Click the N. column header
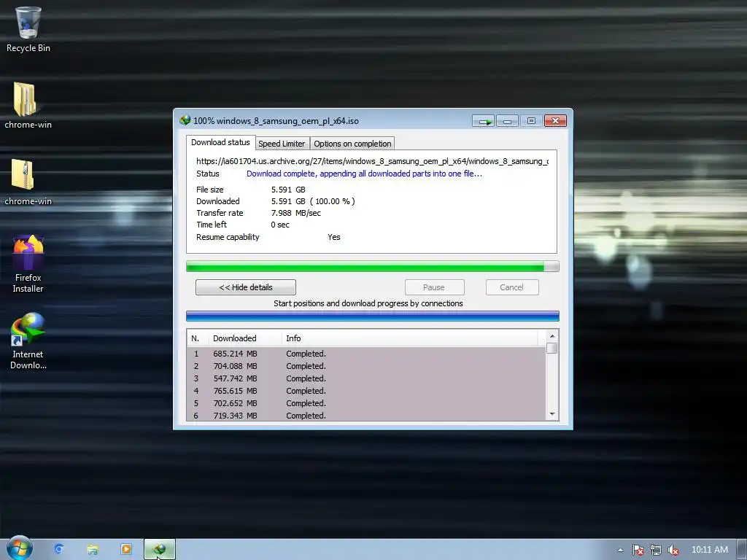The width and height of the screenshot is (747, 560). [198, 338]
